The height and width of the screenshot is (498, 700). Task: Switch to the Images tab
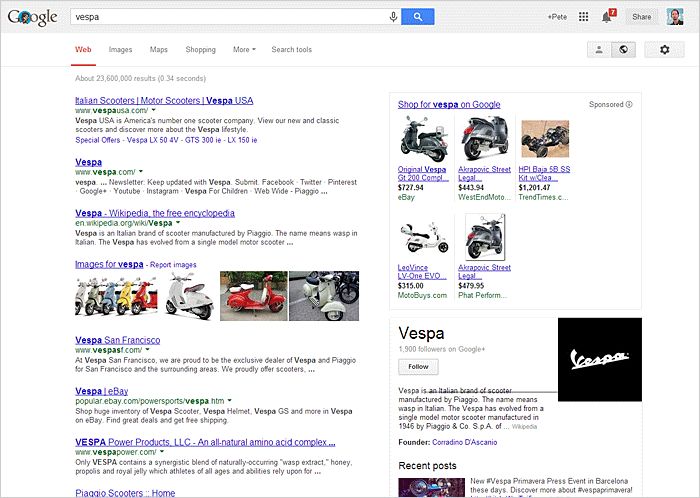point(120,49)
